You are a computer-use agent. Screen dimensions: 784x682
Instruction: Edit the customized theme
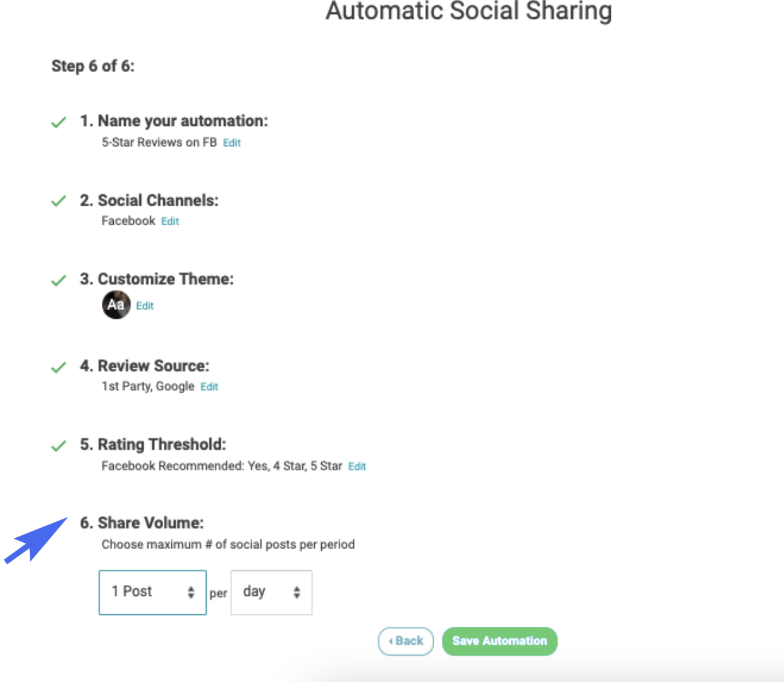145,306
